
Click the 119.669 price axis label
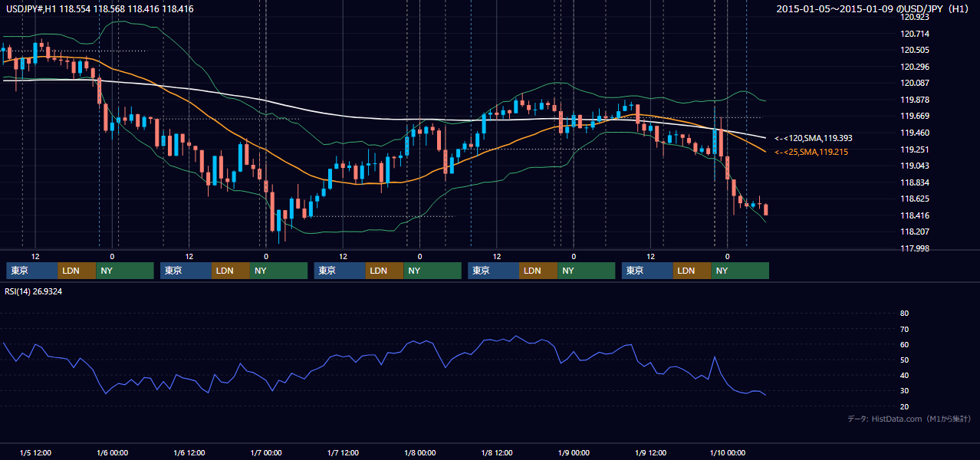[916, 117]
